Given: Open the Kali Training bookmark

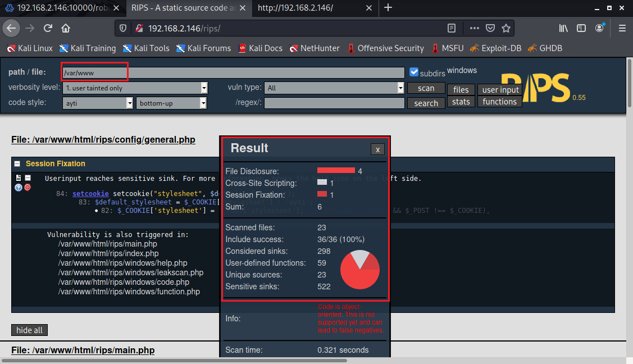Looking at the screenshot, I should 88,48.
